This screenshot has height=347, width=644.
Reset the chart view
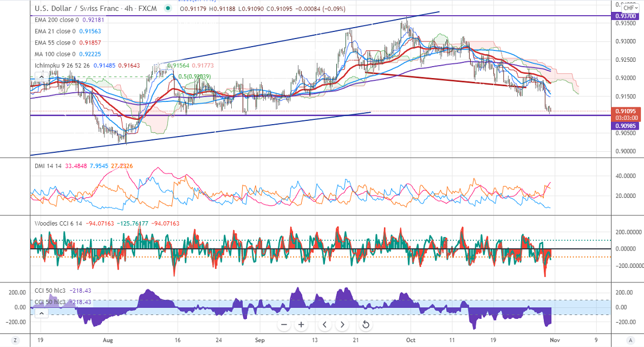point(366,325)
